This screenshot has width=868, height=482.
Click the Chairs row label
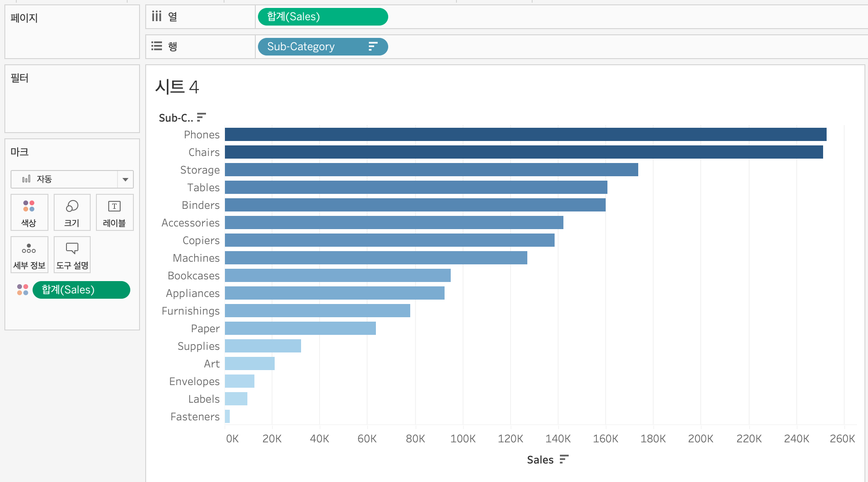tap(204, 152)
